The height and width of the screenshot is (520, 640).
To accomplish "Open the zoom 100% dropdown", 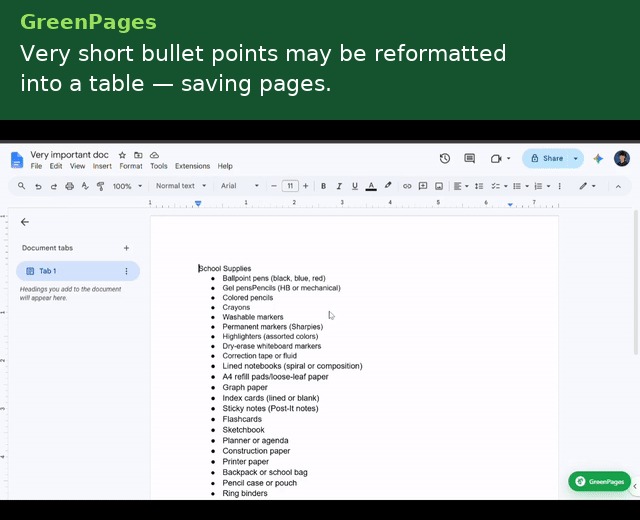I will tap(127, 186).
